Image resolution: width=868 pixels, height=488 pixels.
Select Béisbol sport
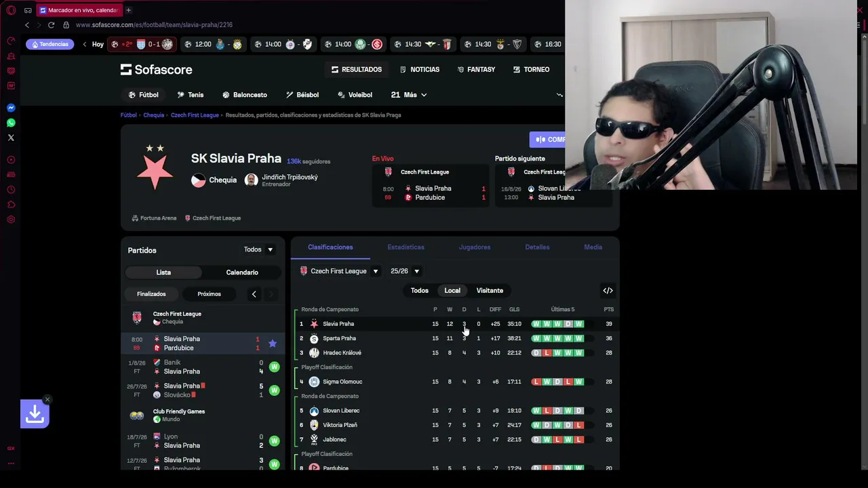(x=302, y=95)
